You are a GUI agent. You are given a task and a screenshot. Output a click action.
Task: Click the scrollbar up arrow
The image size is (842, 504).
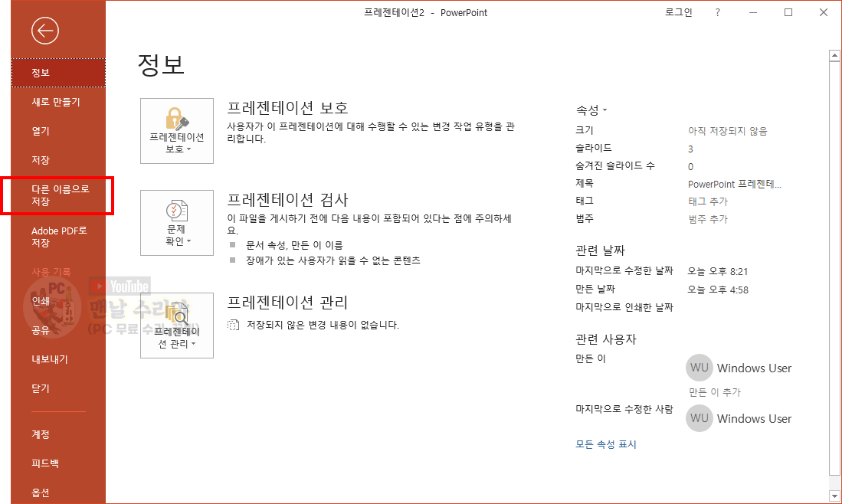coord(834,55)
